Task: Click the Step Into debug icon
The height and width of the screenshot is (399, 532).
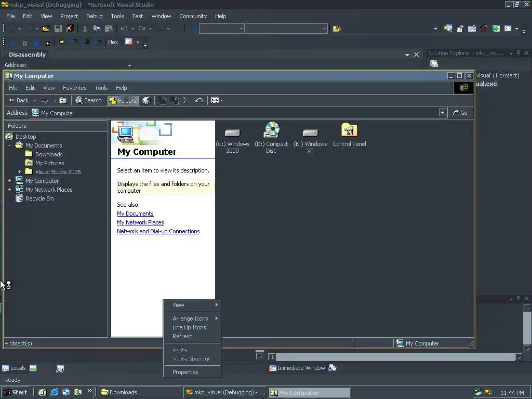Action: [74, 42]
